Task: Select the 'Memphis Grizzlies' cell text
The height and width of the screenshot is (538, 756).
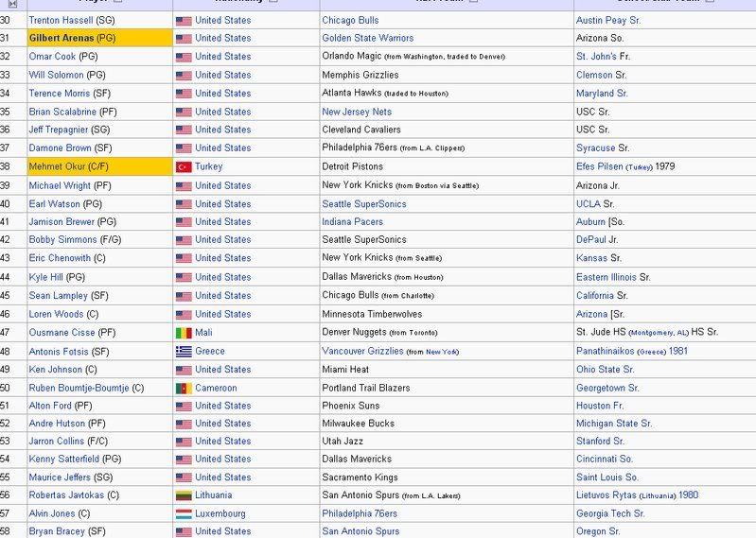Action: click(360, 75)
